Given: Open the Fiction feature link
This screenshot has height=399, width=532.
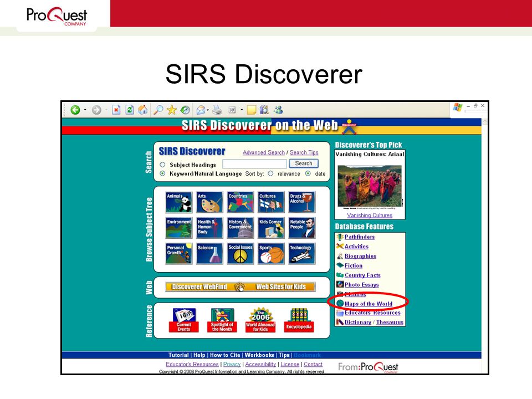Looking at the screenshot, I should coord(354,265).
